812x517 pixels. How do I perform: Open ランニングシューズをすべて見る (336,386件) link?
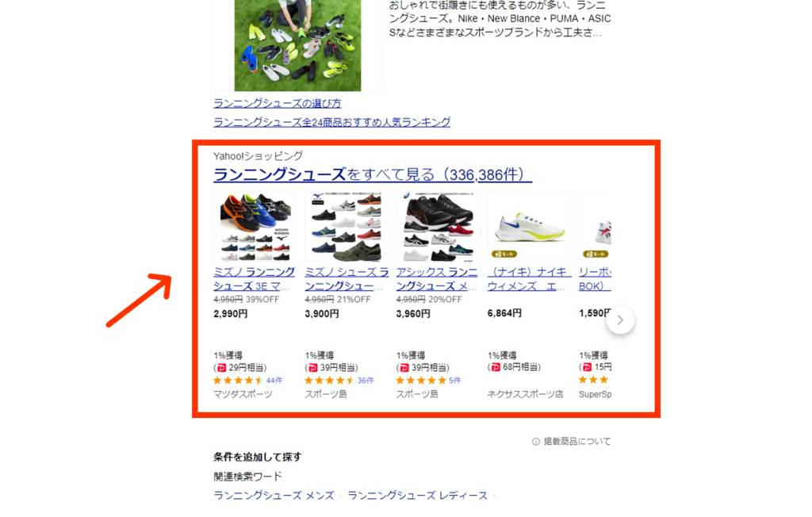(x=373, y=174)
